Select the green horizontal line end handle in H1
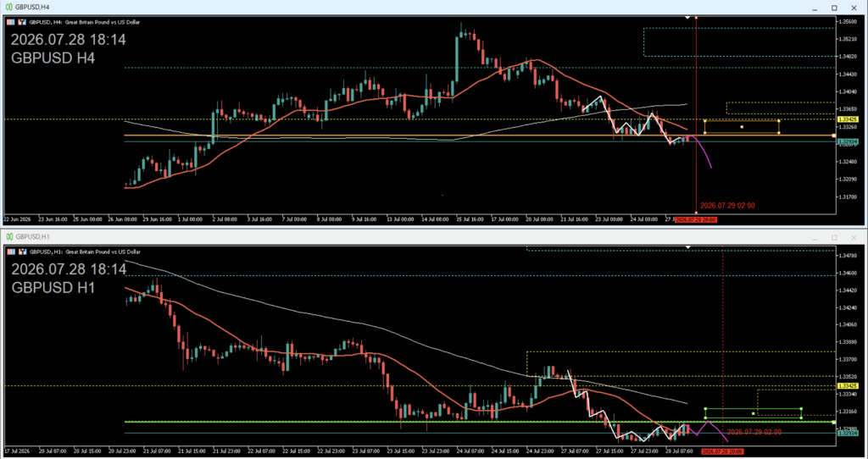Screen dimensions: 868x459 coord(834,422)
